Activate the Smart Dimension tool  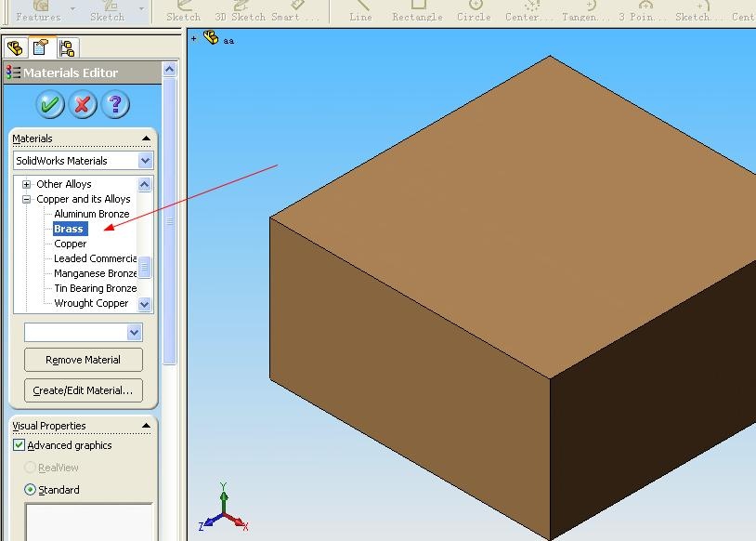pos(295,11)
